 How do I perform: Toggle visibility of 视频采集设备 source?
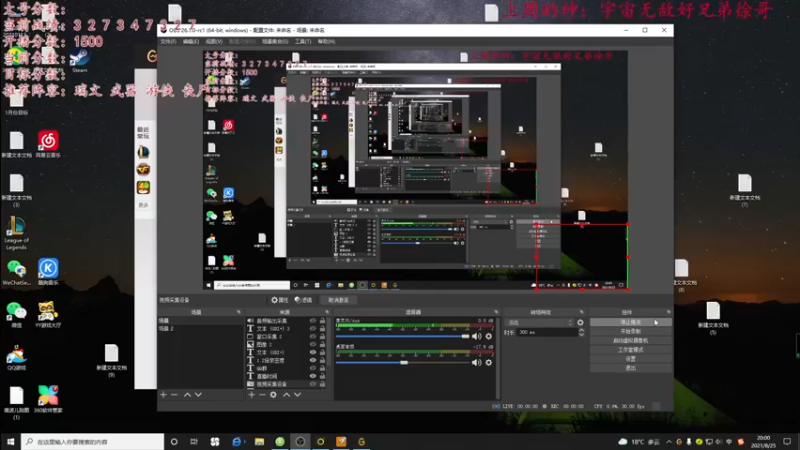313,384
